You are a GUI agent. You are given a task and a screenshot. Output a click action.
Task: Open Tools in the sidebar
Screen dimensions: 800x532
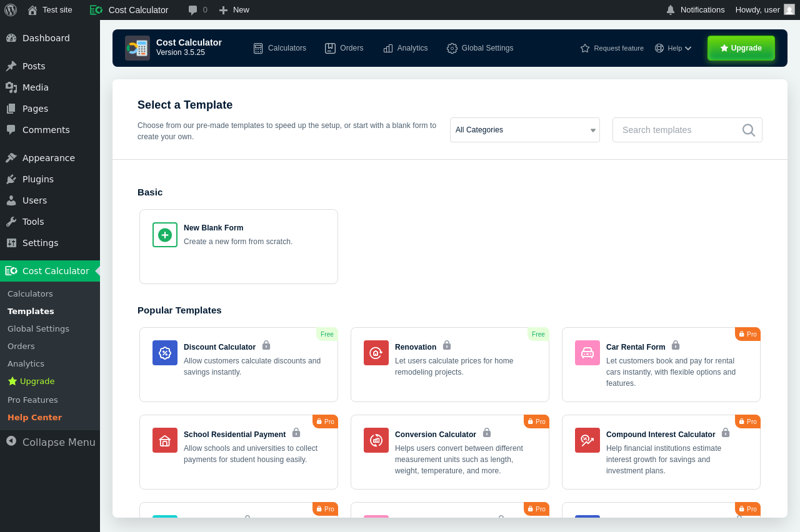[50, 222]
